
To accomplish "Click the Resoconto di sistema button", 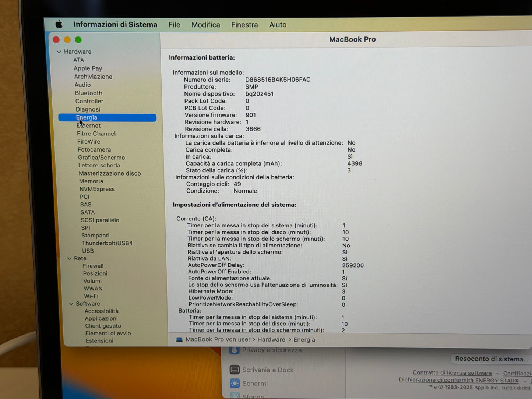I will [x=492, y=359].
